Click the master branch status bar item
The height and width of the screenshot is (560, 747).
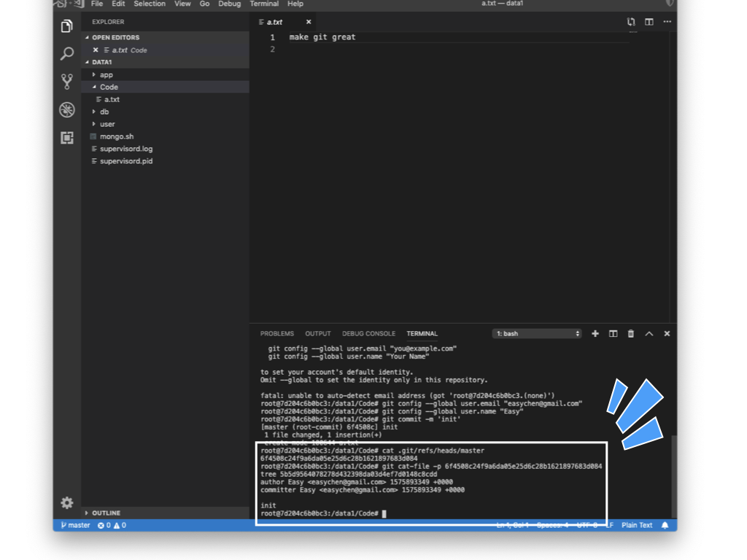coord(76,525)
